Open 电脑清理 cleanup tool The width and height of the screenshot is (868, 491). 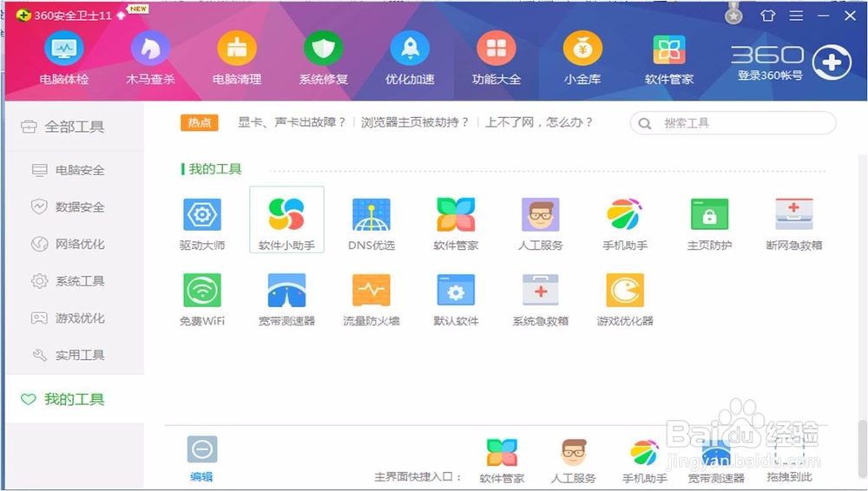(237, 57)
